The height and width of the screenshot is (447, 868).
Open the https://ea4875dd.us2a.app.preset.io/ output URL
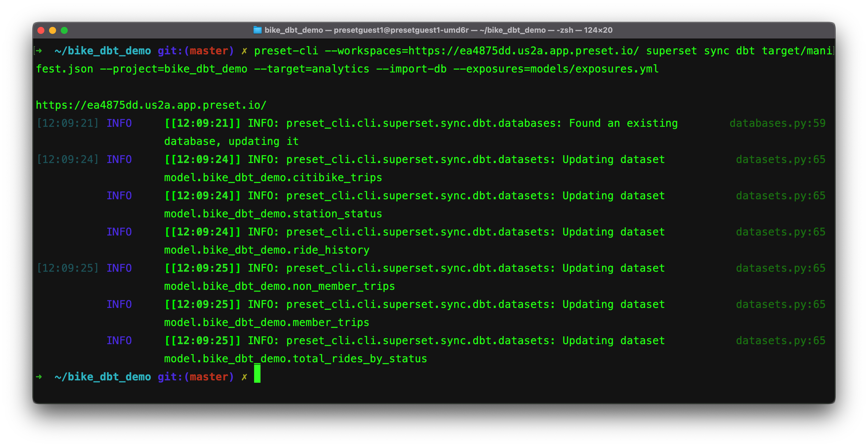pos(151,105)
